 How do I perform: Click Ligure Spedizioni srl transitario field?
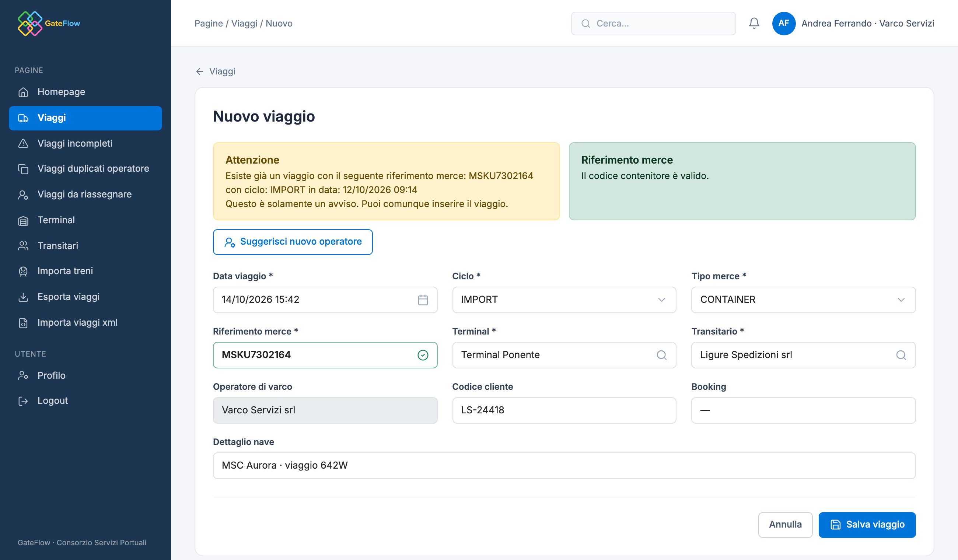click(803, 355)
